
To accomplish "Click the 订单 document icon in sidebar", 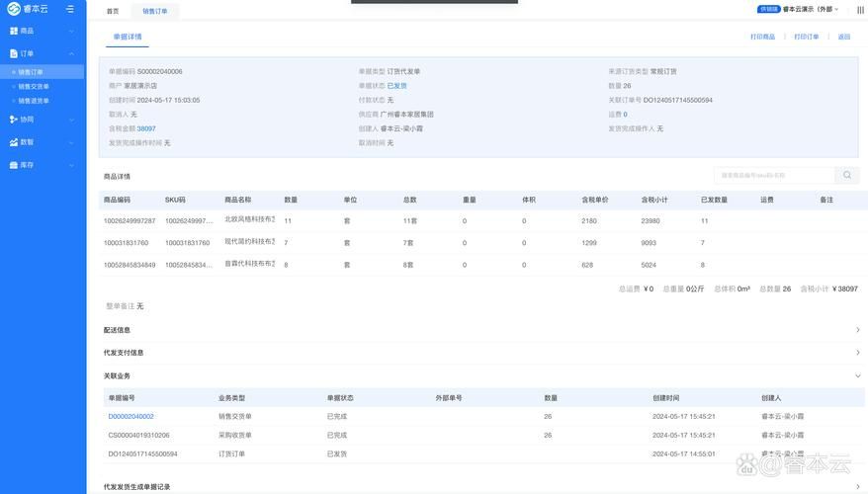I will pos(14,53).
